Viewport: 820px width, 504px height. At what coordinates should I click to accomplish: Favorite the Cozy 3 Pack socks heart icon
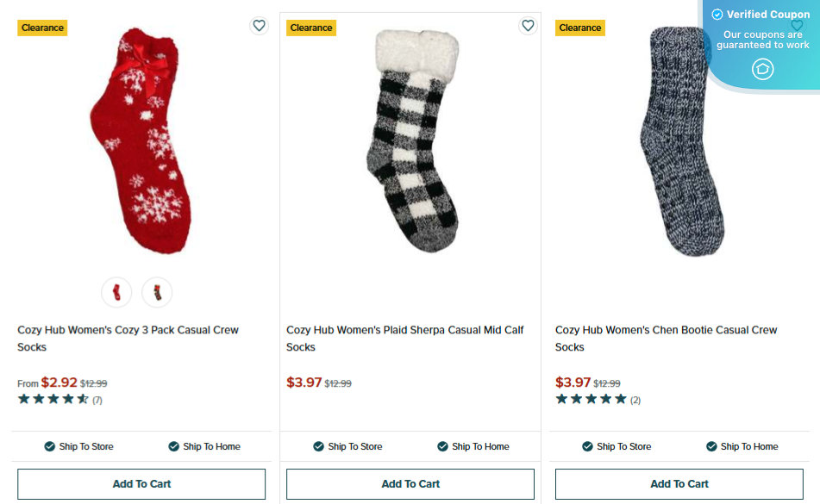(x=260, y=26)
